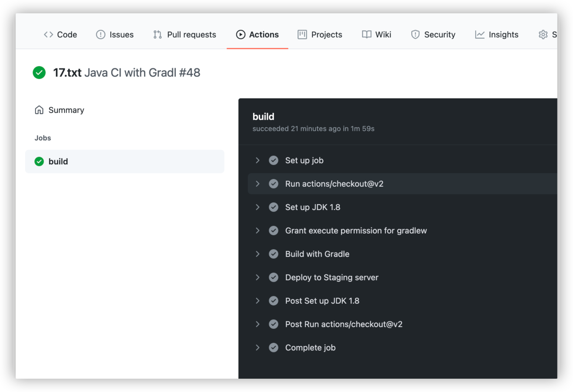The height and width of the screenshot is (392, 573).
Task: Click the Jobs section heading
Action: 43,138
